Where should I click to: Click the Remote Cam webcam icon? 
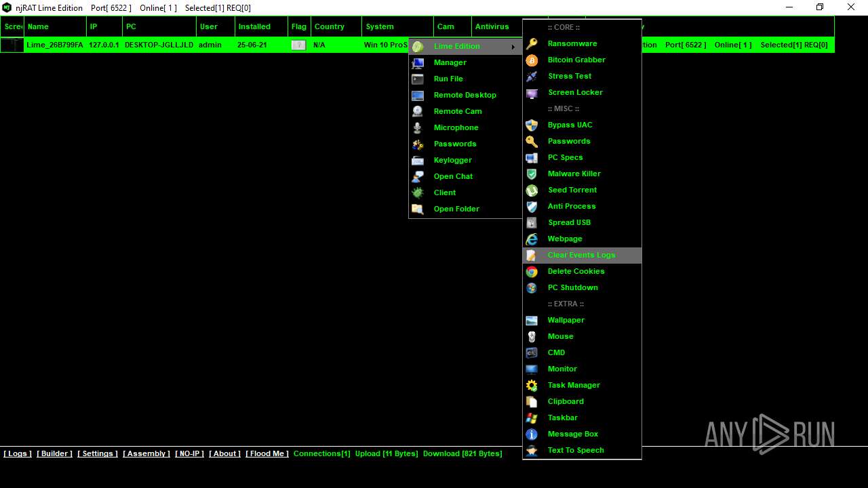coord(418,112)
